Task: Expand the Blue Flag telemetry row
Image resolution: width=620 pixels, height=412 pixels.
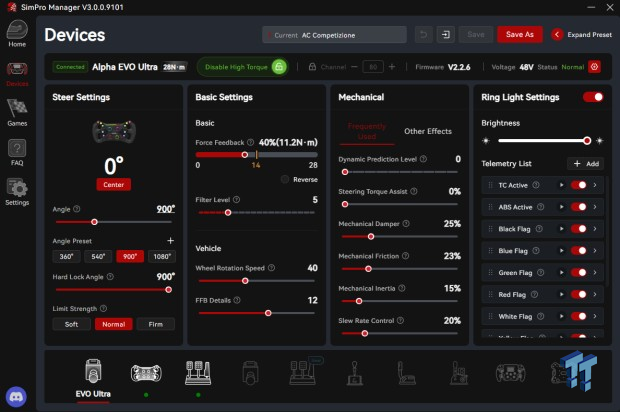Action: pos(595,250)
